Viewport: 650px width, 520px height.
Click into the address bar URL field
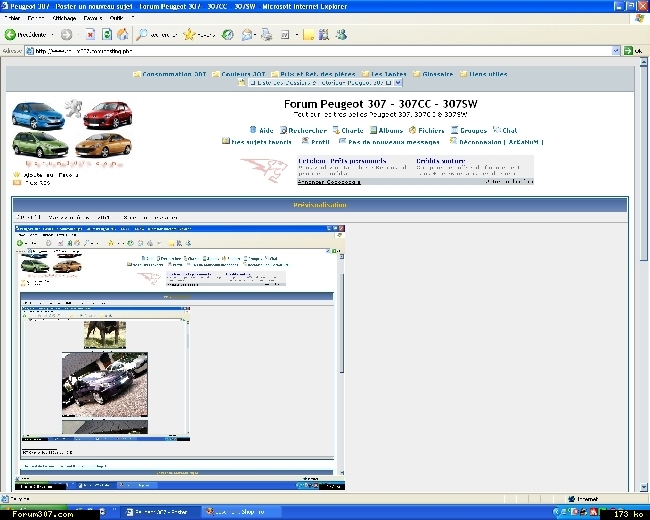click(319, 51)
